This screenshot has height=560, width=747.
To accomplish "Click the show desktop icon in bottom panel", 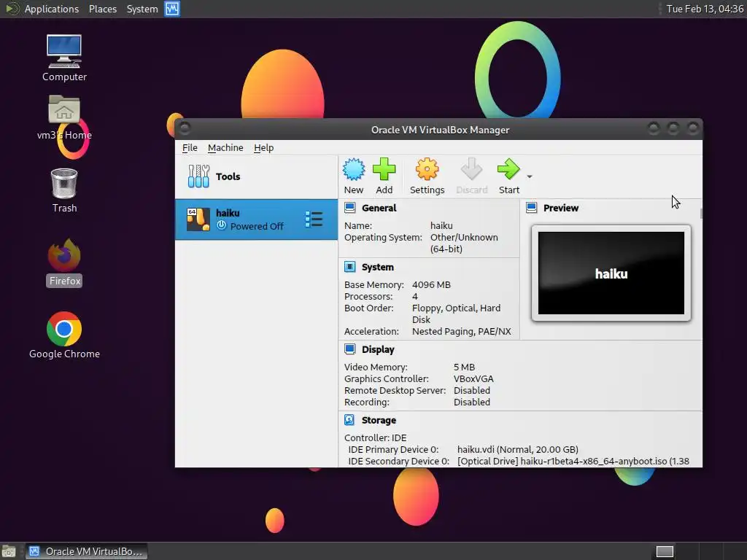I will click(8, 552).
